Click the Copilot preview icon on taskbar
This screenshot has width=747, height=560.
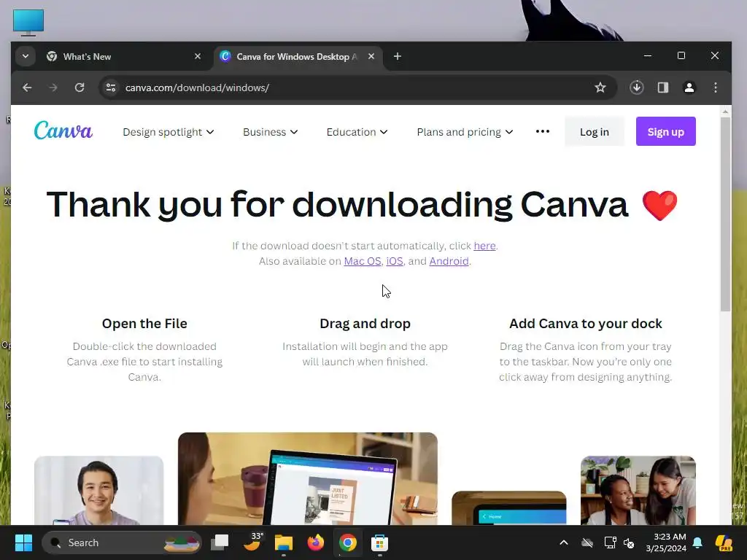pyautogui.click(x=724, y=542)
